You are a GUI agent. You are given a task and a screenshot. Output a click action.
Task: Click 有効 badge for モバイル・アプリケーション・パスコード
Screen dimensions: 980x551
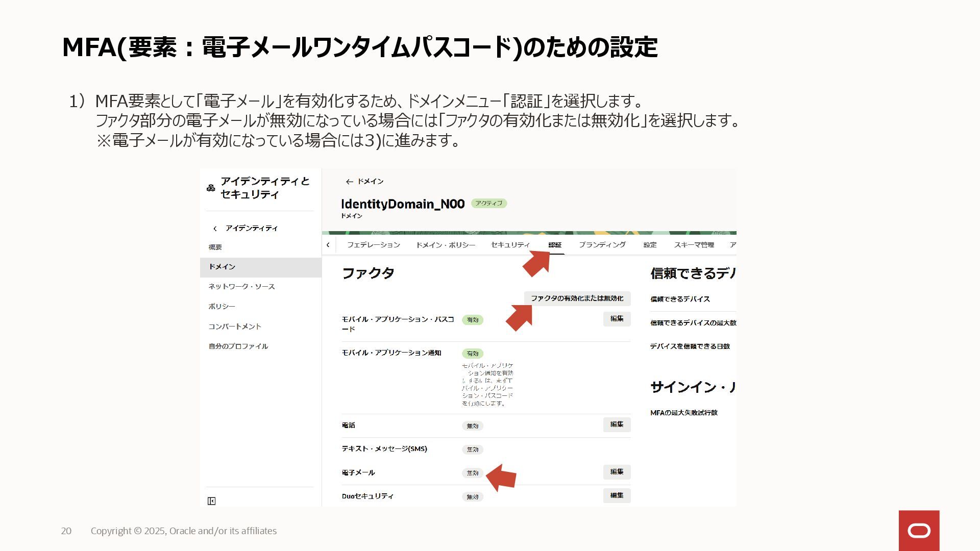pos(473,320)
